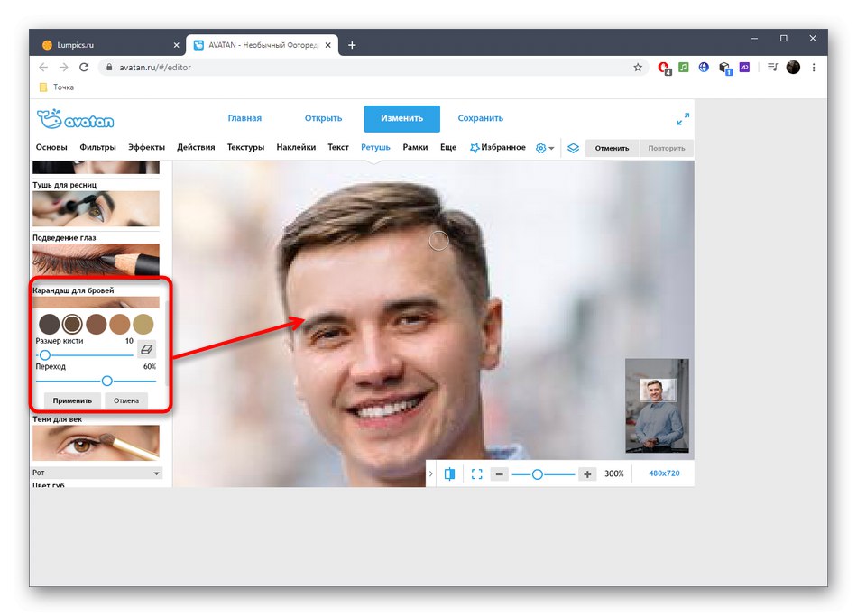Open Chrome three-dot menu
This screenshot has height=616, width=857.
(x=814, y=68)
